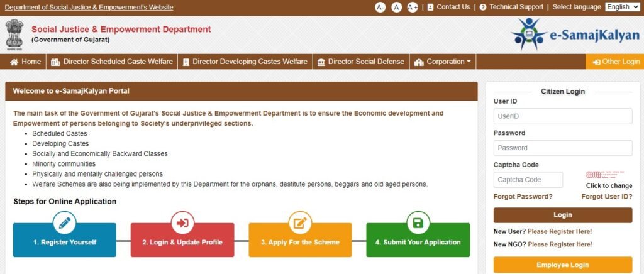Click the Home house icon
This screenshot has height=274, width=644.
(x=14, y=62)
